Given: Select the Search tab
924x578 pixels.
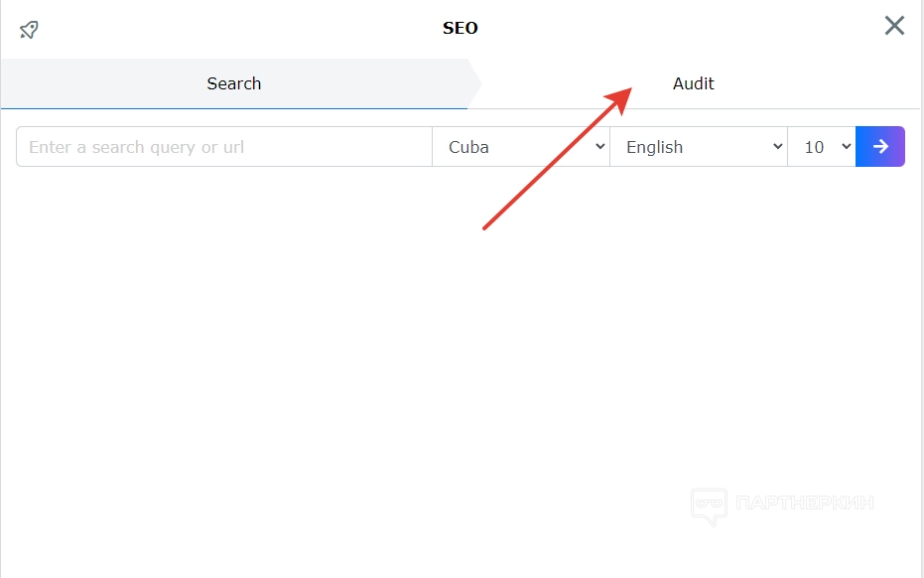Looking at the screenshot, I should tap(234, 84).
